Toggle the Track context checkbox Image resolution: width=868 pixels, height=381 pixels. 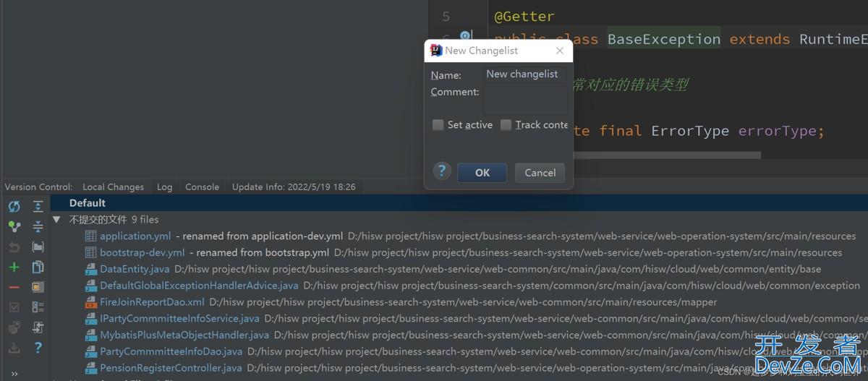click(x=506, y=125)
